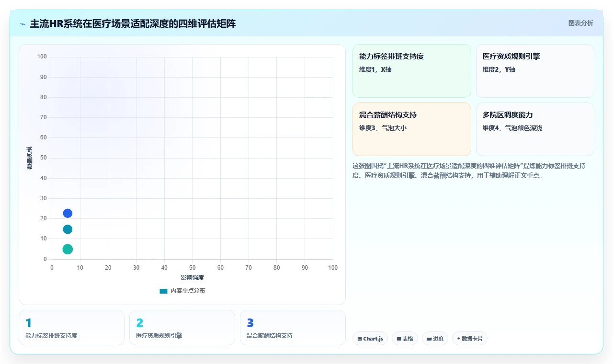
Task: Click the icon inside Chart.js chip
Action: point(360,339)
